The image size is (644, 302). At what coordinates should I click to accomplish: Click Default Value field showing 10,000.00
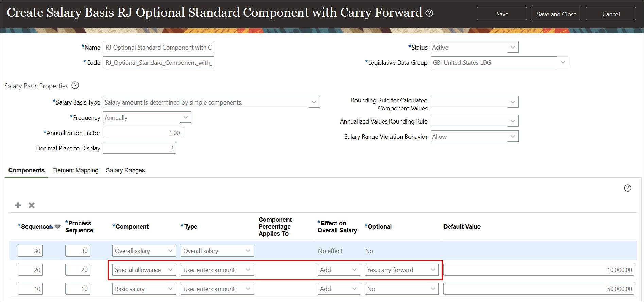[539, 270]
